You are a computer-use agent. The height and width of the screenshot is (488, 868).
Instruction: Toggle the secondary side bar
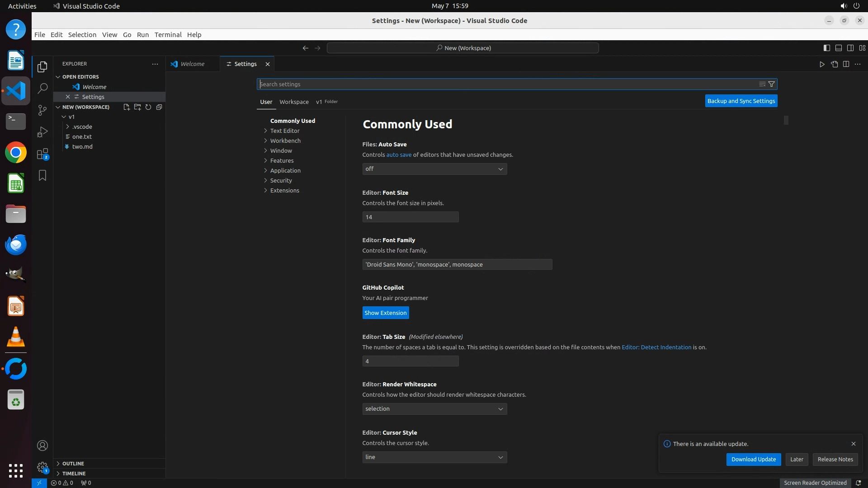click(x=850, y=48)
